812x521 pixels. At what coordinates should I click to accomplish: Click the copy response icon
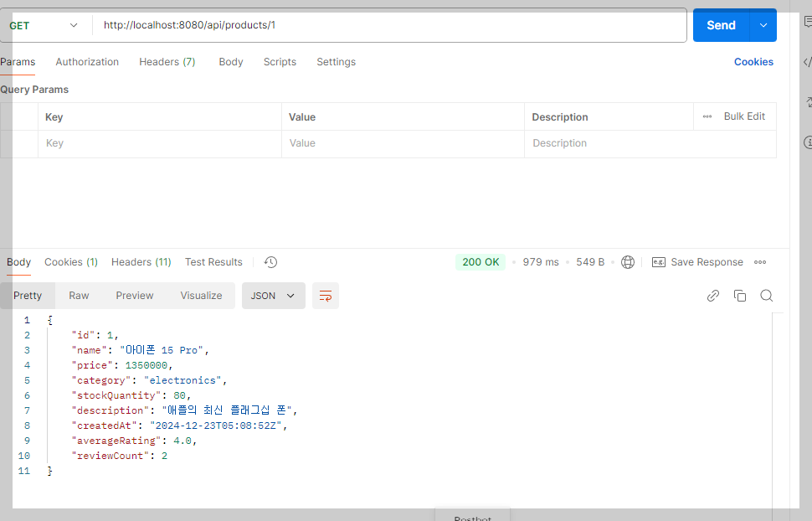pos(739,296)
